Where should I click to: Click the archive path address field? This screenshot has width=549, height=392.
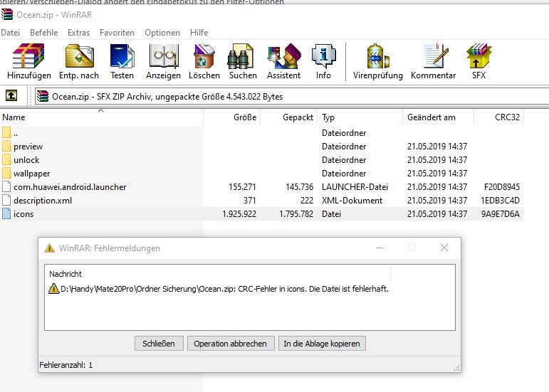point(292,96)
